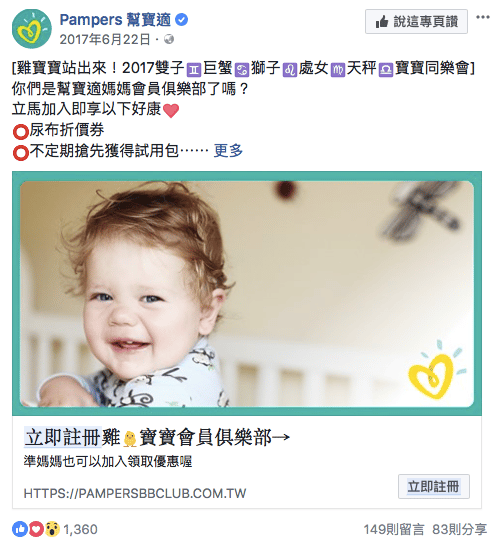This screenshot has width=497, height=545.
Task: Open the Pampers page profile picture
Action: click(32, 29)
